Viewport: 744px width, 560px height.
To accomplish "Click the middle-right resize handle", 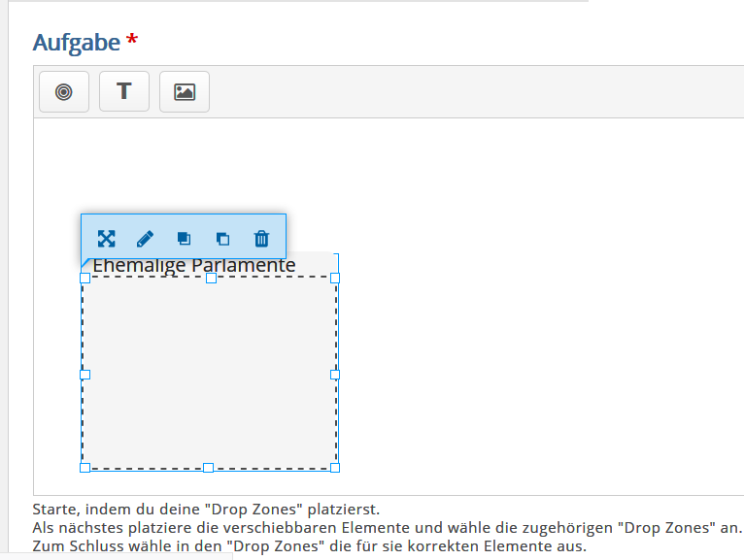I will coord(335,374).
